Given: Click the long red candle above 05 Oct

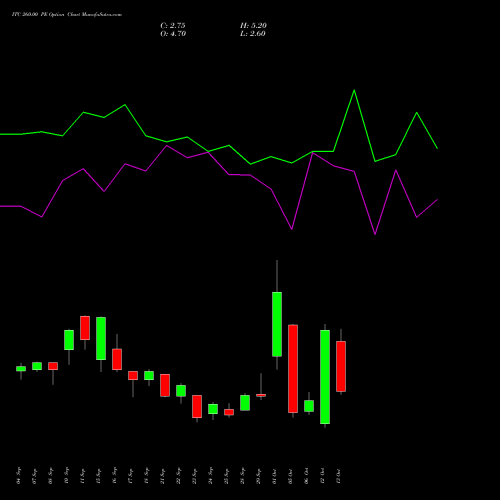Looking at the screenshot, I should [x=293, y=369].
